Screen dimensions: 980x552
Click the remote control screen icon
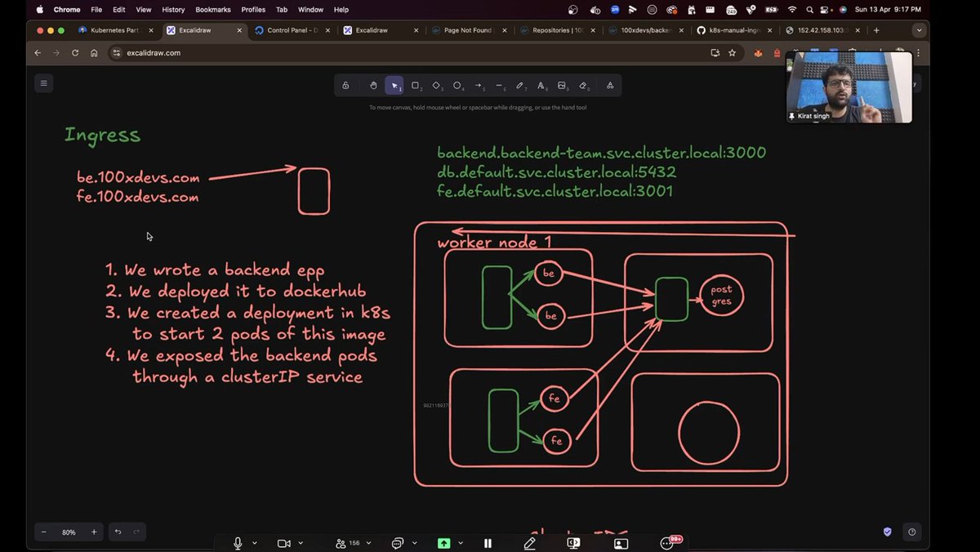click(x=573, y=543)
